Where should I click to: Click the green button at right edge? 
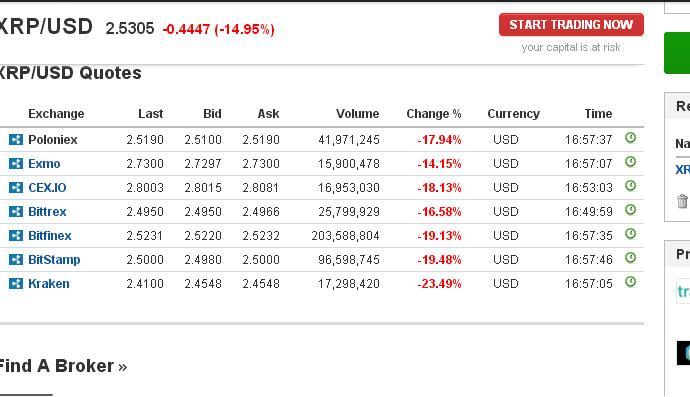pos(677,53)
